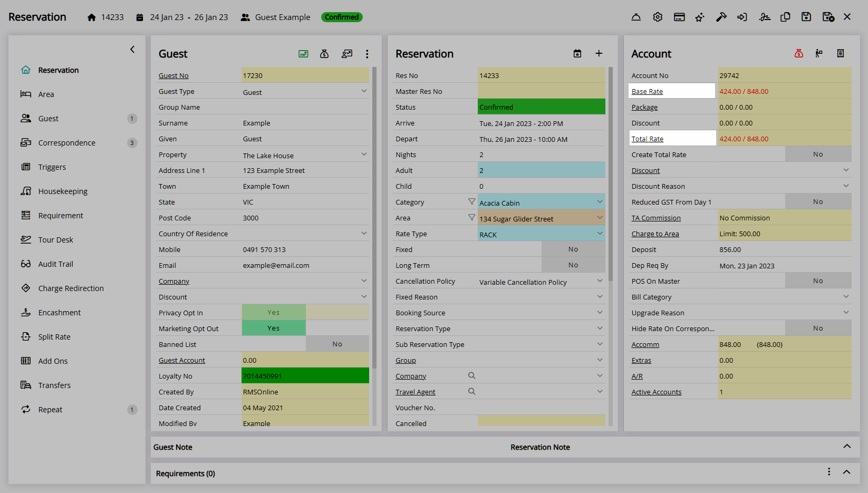Click the arrow-into-door check-in icon
Viewport: 868px width, 493px height.
[742, 17]
